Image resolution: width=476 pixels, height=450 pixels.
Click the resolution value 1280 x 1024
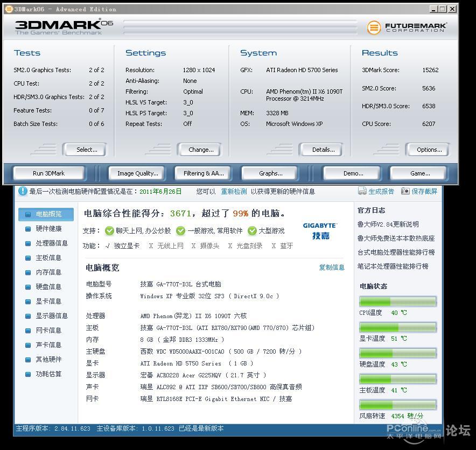tap(199, 70)
